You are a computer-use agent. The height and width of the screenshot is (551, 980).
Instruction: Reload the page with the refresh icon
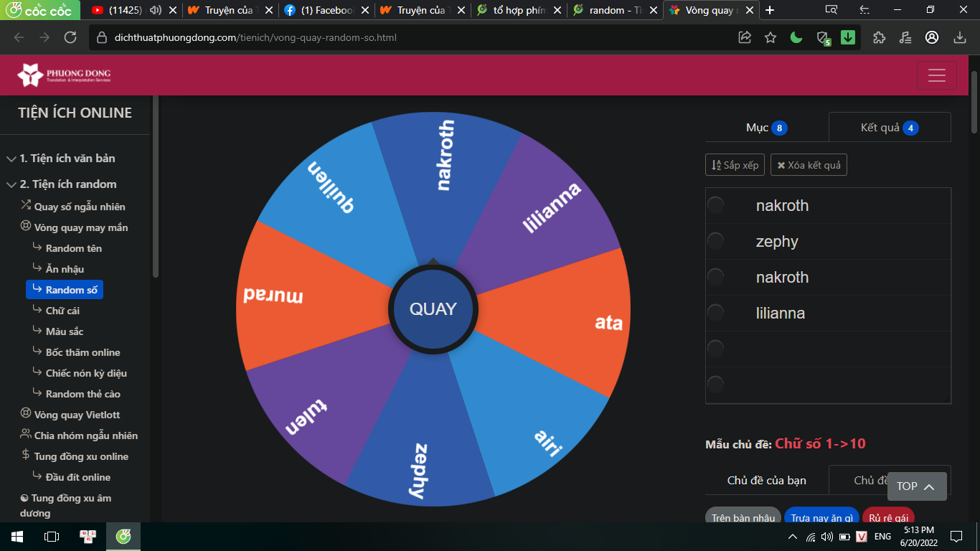click(70, 37)
